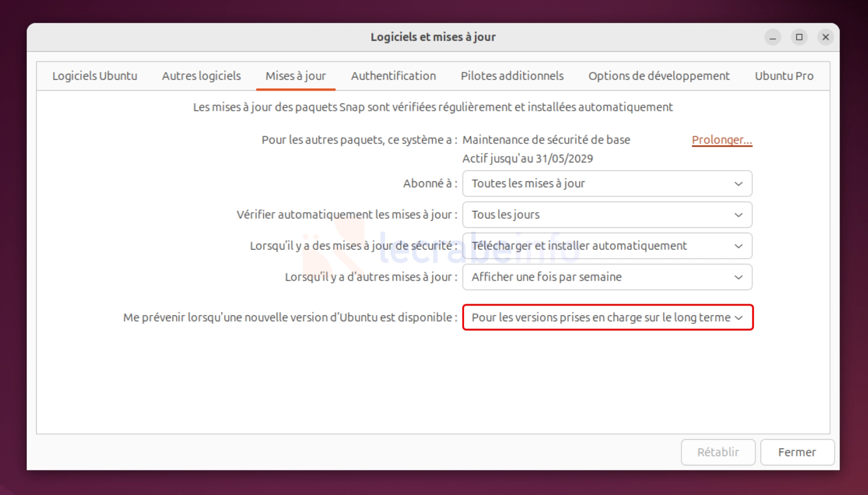This screenshot has width=868, height=495.
Task: Expand the Vérifier automatiquement les mises à jour dropdown
Action: coord(607,215)
